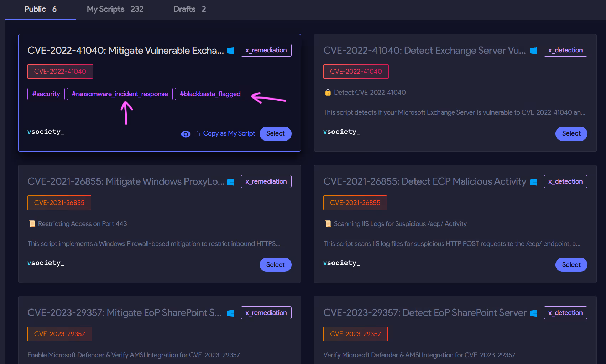Click CVE-2023-29357 badge on Detect EoP SharePoint card
This screenshot has height=364, width=606.
(x=355, y=334)
